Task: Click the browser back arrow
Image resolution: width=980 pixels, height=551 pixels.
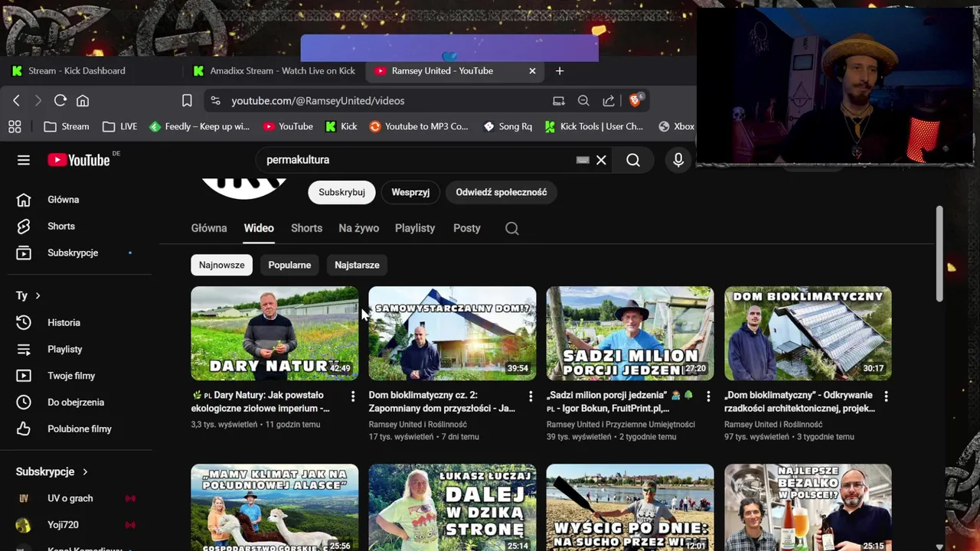Action: (x=16, y=100)
